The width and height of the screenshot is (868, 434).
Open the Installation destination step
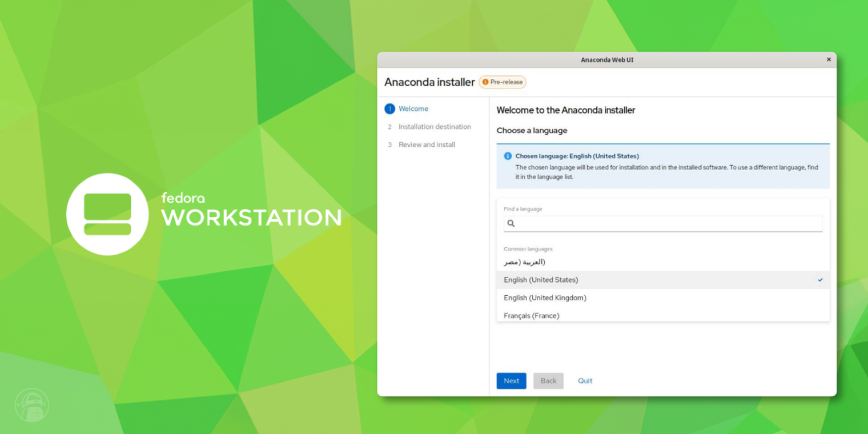tap(435, 126)
